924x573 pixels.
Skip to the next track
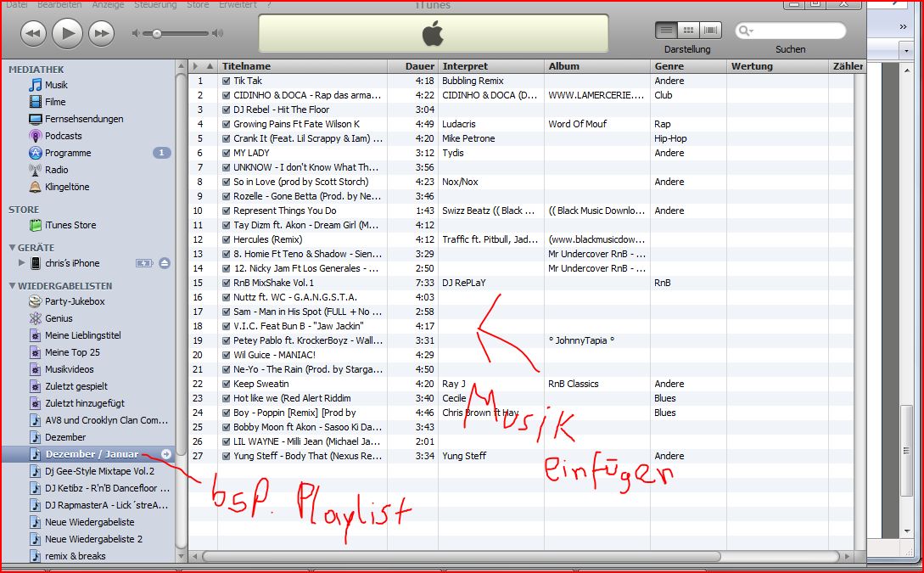(x=101, y=34)
